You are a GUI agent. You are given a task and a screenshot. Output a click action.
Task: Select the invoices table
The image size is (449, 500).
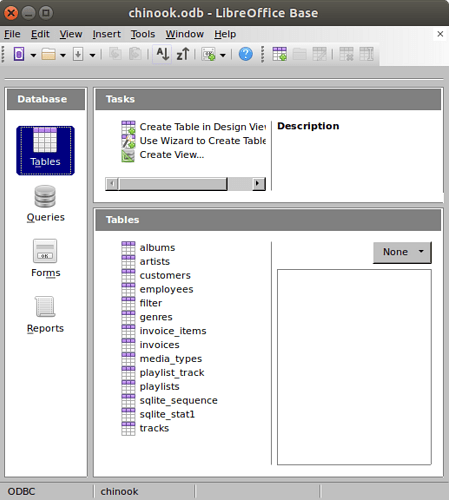click(159, 345)
